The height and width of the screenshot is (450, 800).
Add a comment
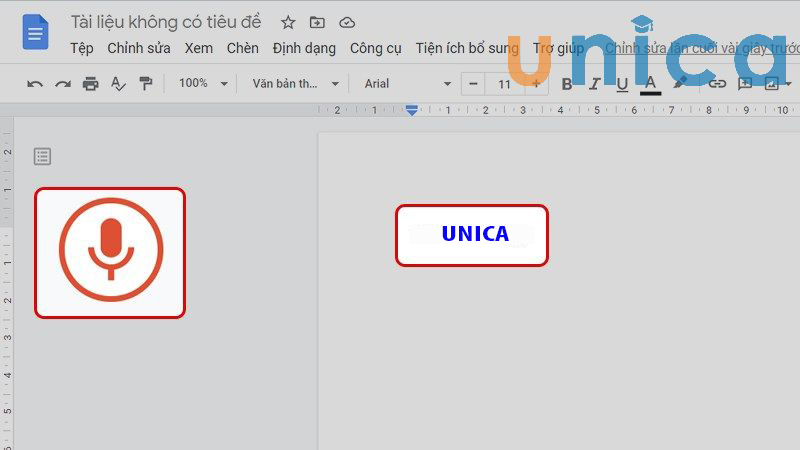745,84
